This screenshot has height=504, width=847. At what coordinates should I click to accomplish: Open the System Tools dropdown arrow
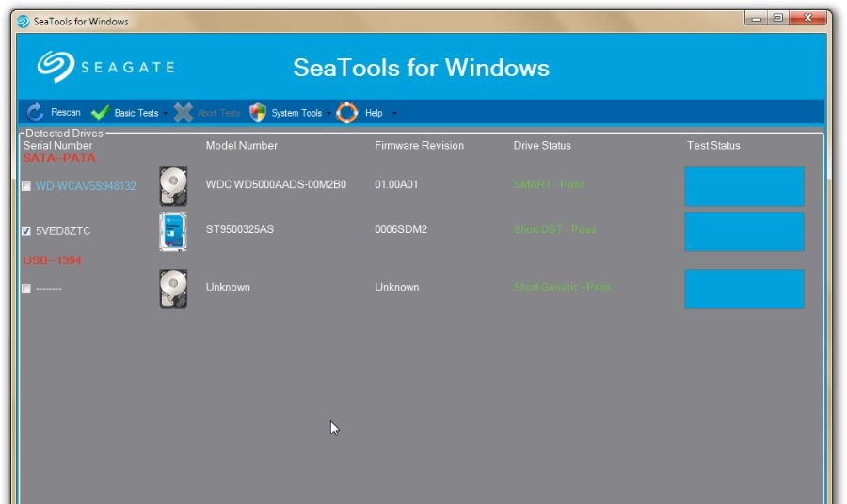pyautogui.click(x=329, y=114)
